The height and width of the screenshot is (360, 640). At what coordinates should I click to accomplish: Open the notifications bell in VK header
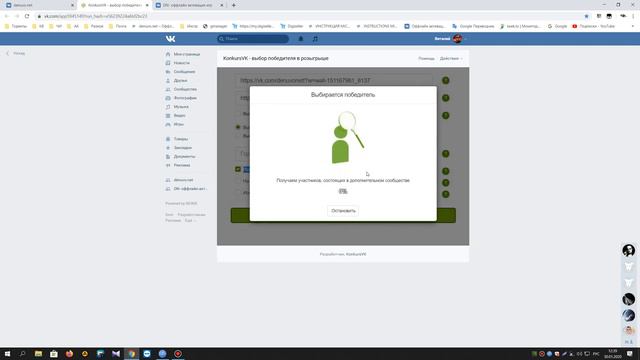point(301,39)
